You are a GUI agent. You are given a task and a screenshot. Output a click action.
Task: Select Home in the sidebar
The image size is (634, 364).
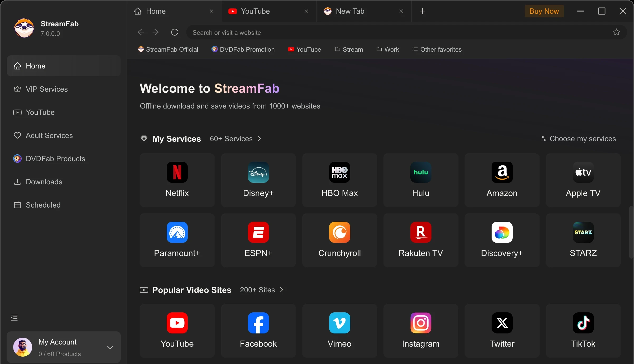click(x=64, y=66)
